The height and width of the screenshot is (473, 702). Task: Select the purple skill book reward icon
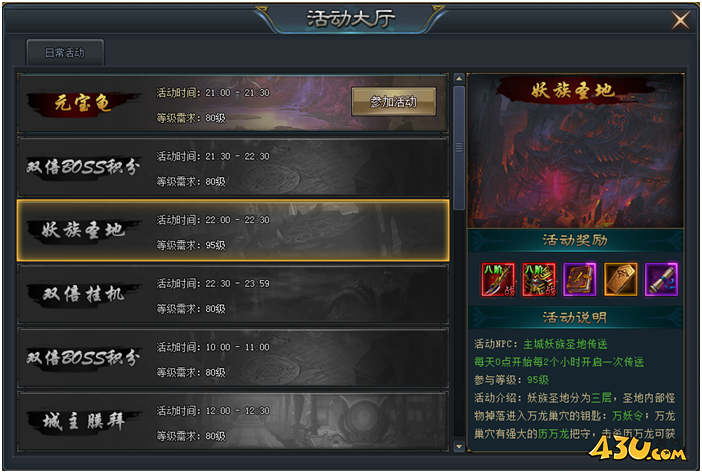(x=579, y=279)
